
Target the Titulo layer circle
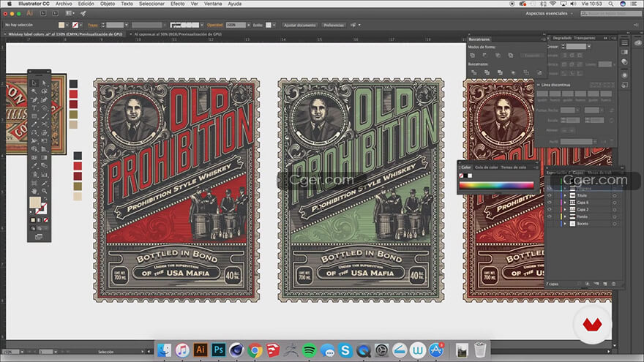(x=615, y=195)
